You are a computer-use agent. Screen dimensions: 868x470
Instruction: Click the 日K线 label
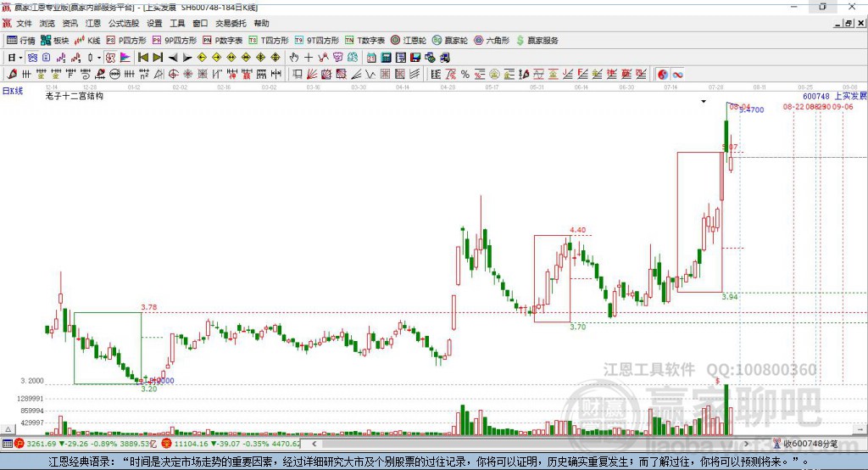coord(13,91)
